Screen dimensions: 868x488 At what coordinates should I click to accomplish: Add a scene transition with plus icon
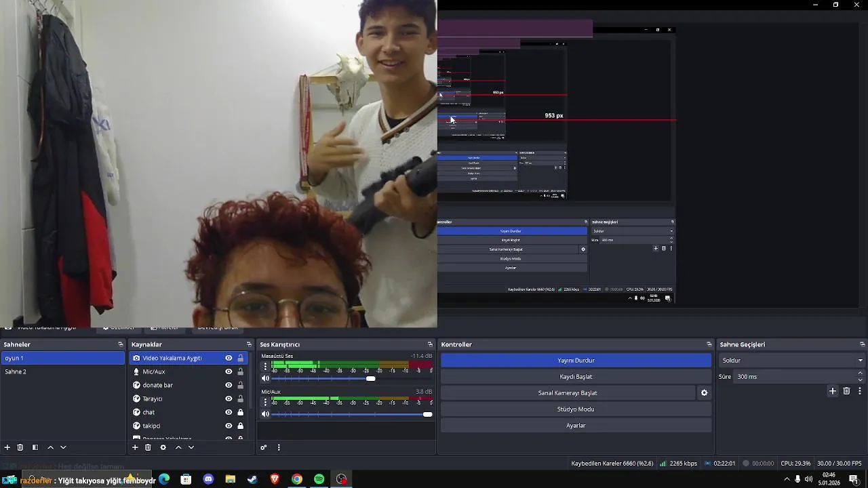tap(833, 391)
